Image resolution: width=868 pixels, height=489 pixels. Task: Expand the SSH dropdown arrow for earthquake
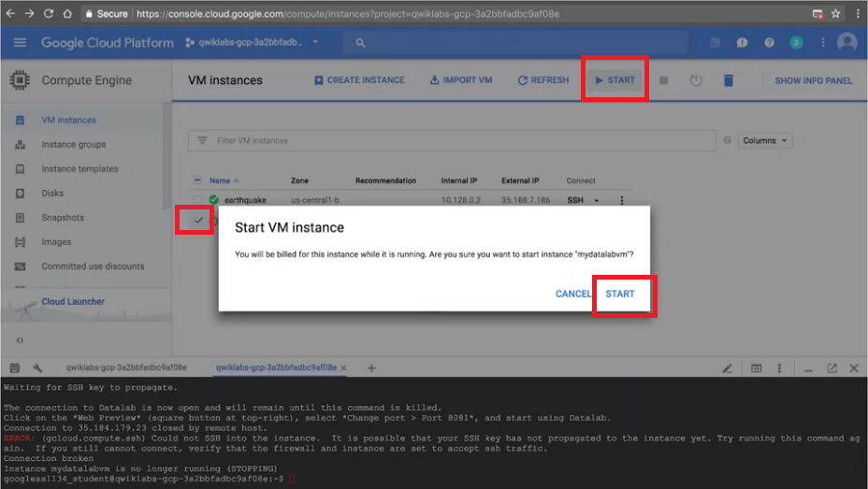coord(596,200)
